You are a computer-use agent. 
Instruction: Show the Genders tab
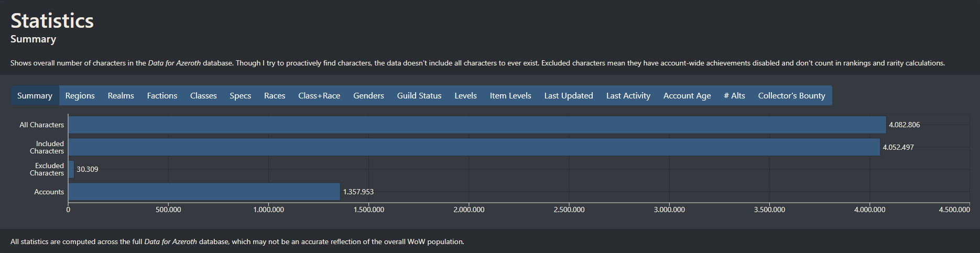(368, 95)
